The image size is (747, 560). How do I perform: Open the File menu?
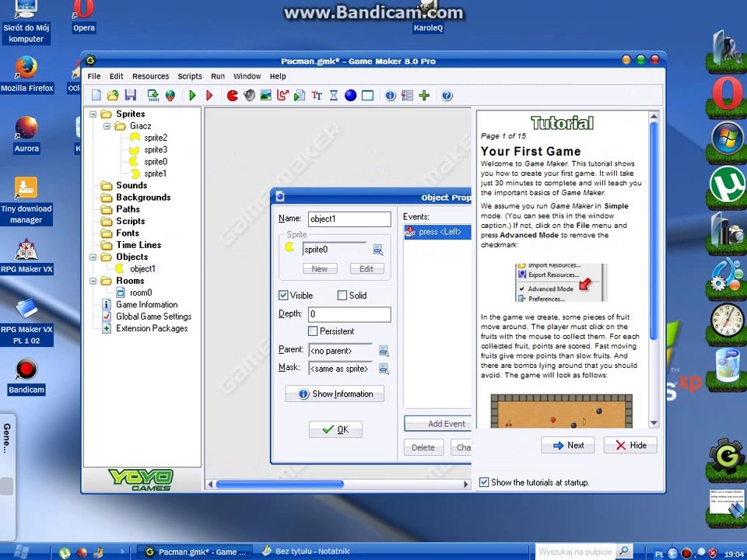pos(94,76)
